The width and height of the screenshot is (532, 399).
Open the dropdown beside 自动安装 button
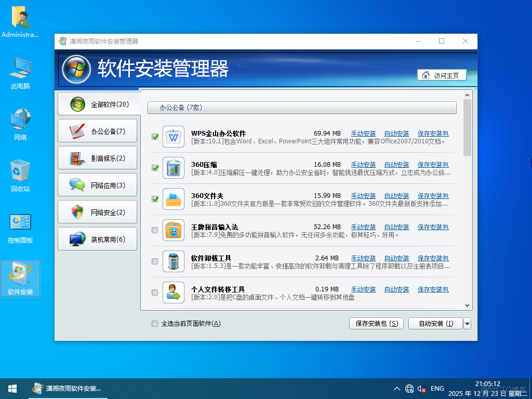467,323
